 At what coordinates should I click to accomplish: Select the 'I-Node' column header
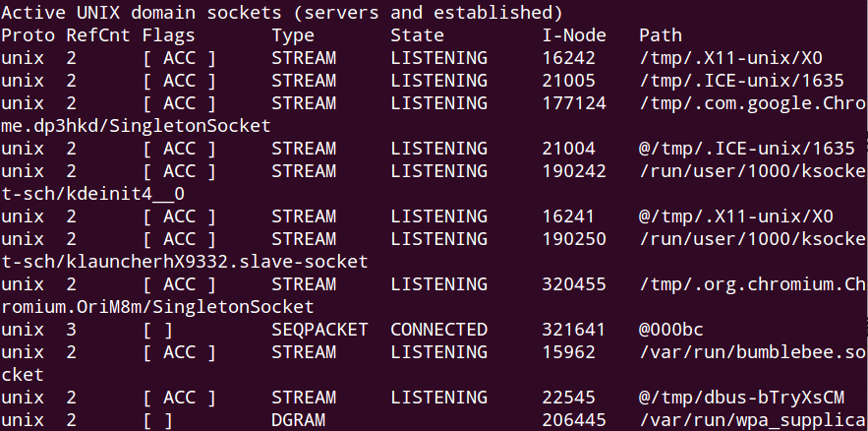tap(574, 35)
